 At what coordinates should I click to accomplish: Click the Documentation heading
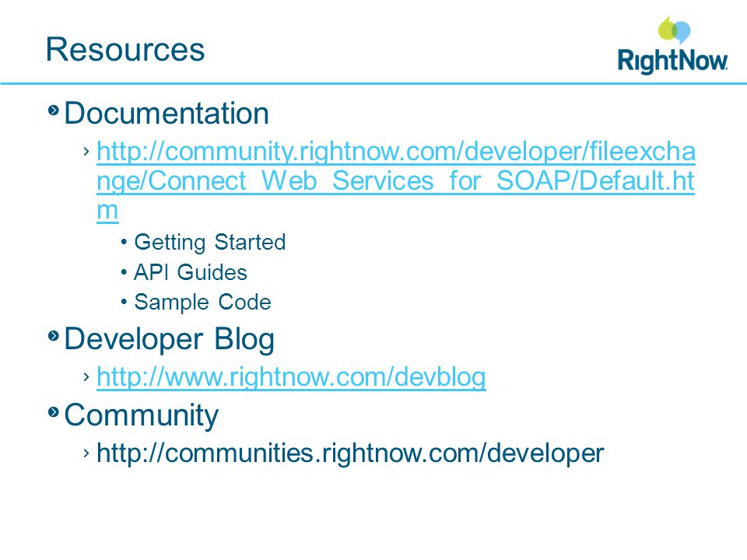(167, 114)
